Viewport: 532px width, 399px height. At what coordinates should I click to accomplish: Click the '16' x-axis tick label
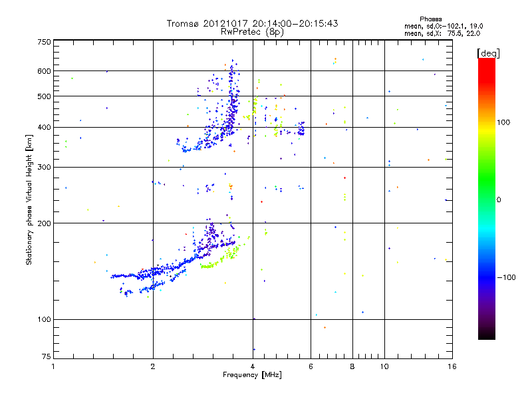point(452,366)
